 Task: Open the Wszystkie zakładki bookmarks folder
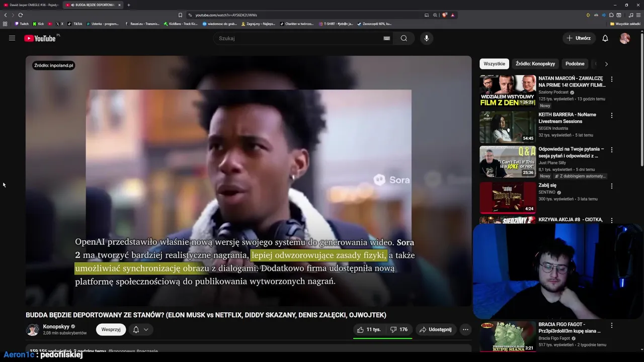pyautogui.click(x=625, y=24)
